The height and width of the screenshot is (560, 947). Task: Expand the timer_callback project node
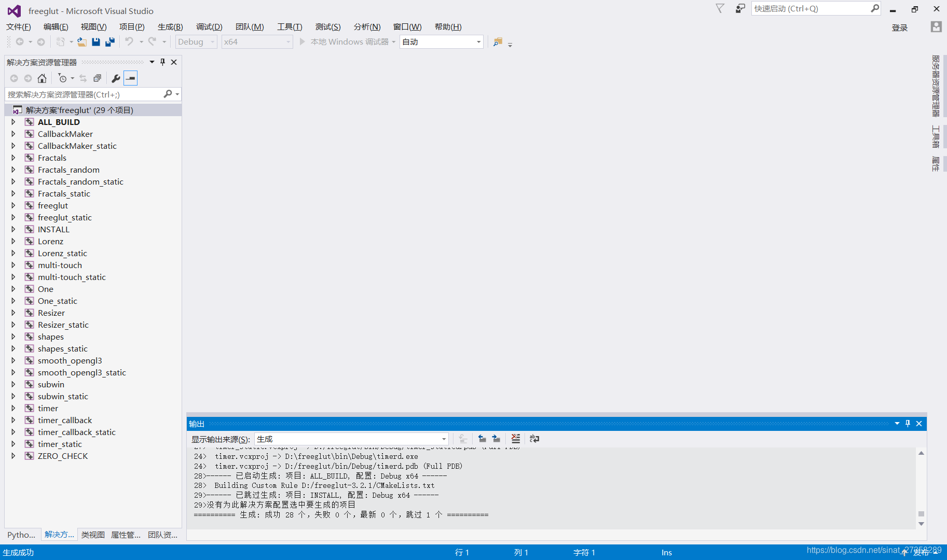13,420
